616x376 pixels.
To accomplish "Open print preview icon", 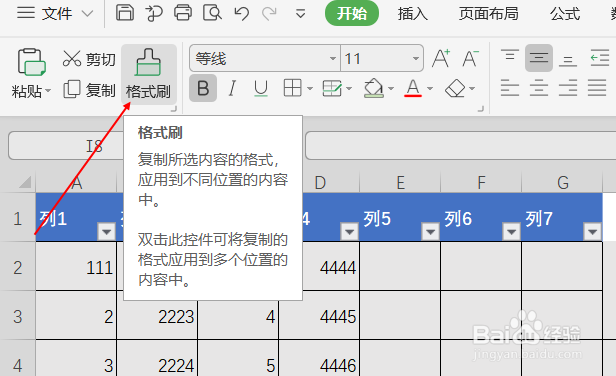I will pyautogui.click(x=212, y=13).
